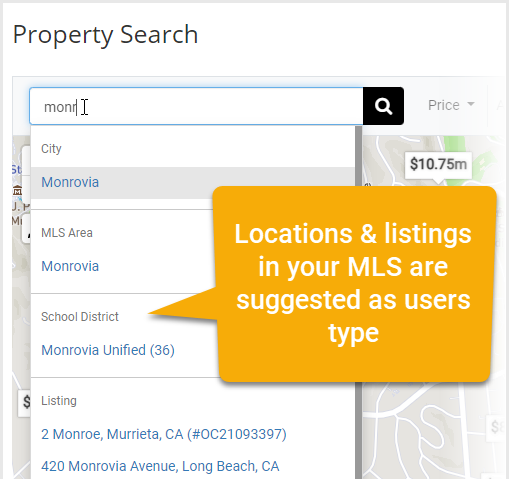This screenshot has height=479, width=509.
Task: Click the Price dropdown caret arrow
Action: [x=471, y=104]
